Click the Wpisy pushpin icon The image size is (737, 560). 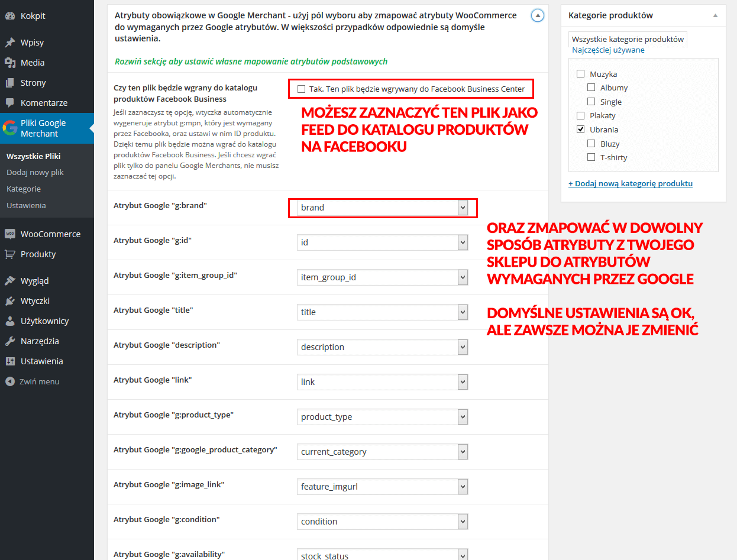pyautogui.click(x=10, y=43)
